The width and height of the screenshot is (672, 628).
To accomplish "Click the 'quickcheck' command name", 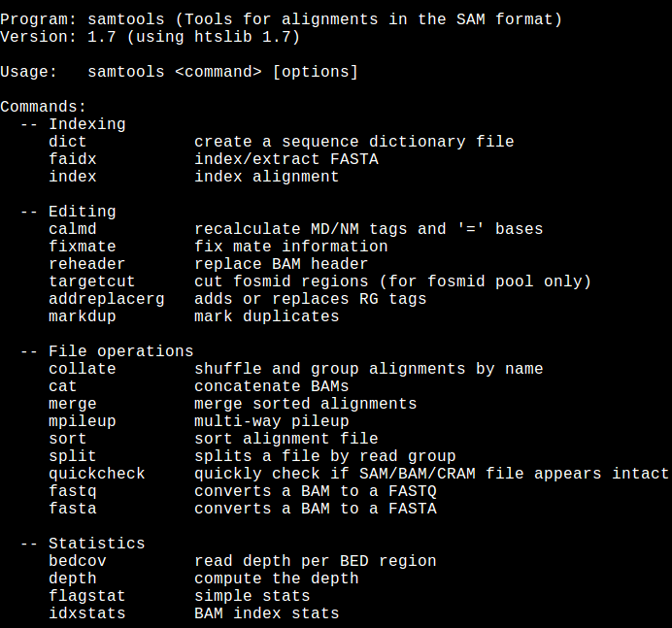I will pos(97,474).
